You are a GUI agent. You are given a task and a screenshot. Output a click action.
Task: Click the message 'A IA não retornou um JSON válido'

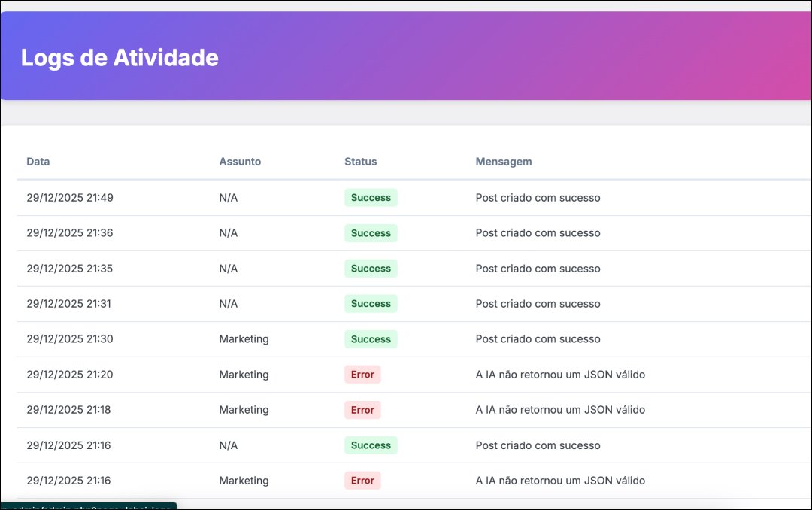coord(559,374)
